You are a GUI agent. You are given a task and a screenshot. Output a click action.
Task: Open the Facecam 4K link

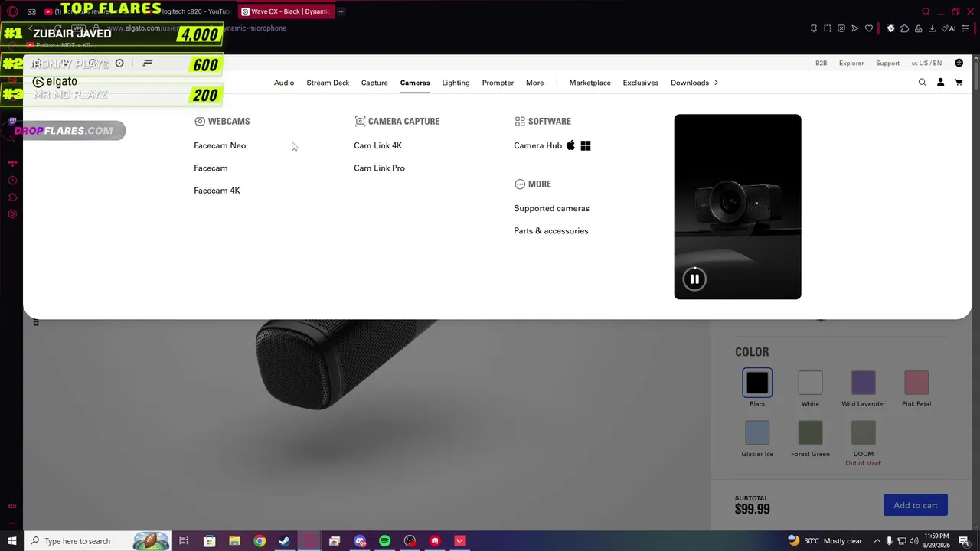217,191
